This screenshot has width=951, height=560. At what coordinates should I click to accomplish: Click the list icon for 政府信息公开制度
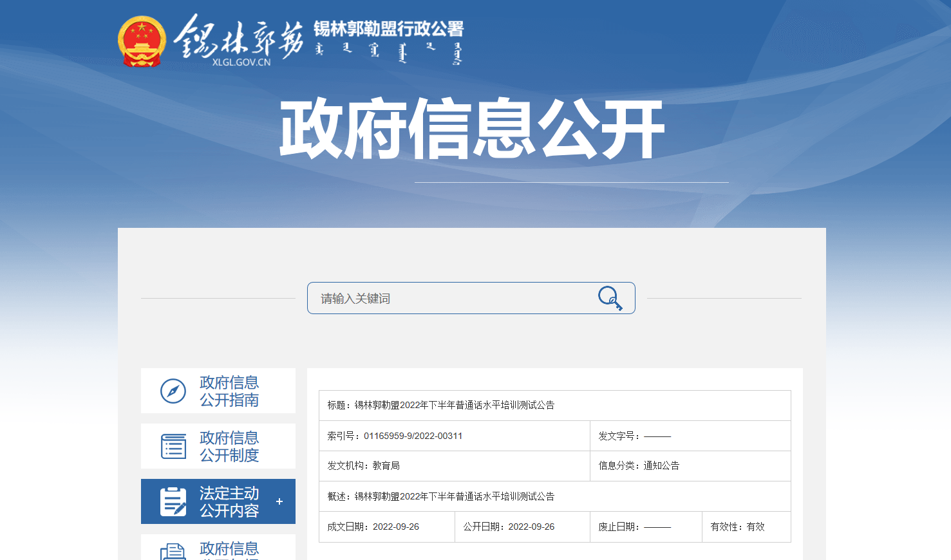click(x=173, y=446)
